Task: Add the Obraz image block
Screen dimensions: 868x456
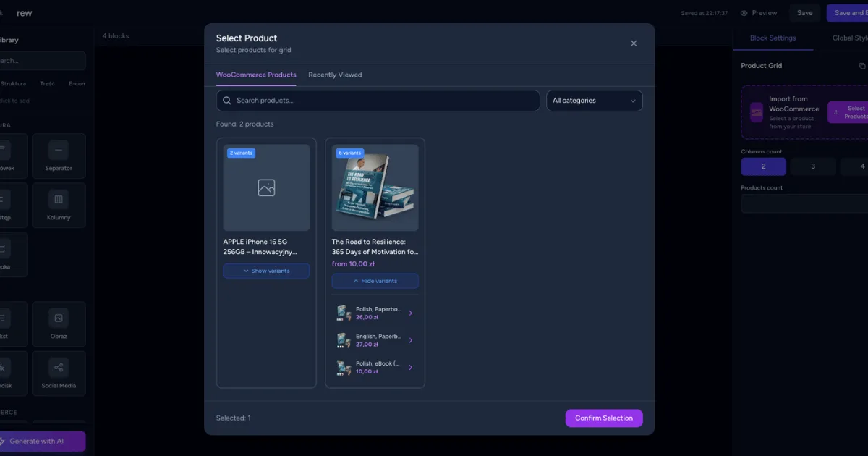Action: [59, 324]
